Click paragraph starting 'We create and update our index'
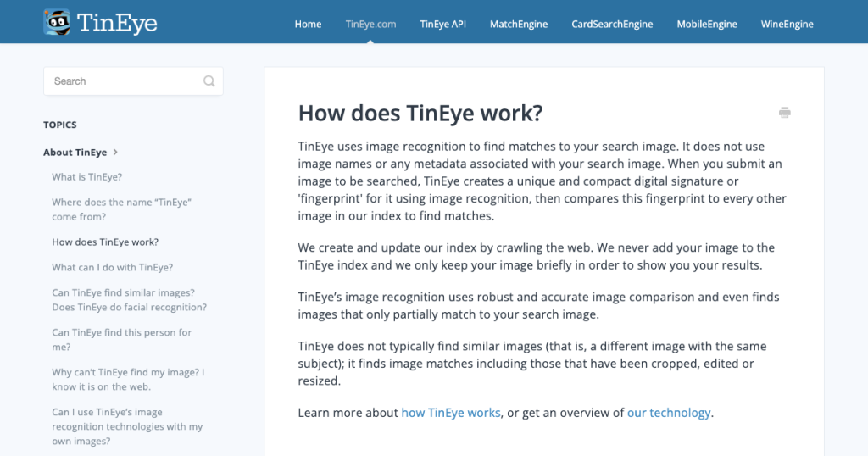Viewport: 868px width, 456px height. (x=536, y=256)
